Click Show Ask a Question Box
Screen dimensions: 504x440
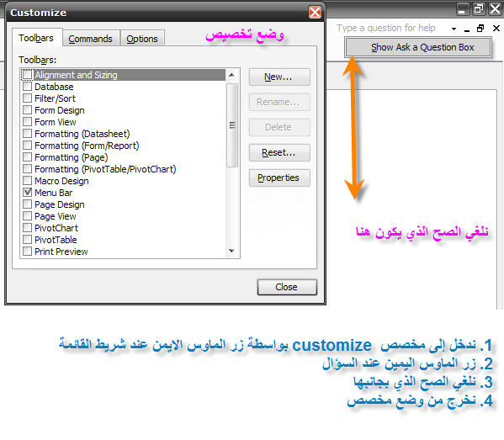pyautogui.click(x=418, y=47)
